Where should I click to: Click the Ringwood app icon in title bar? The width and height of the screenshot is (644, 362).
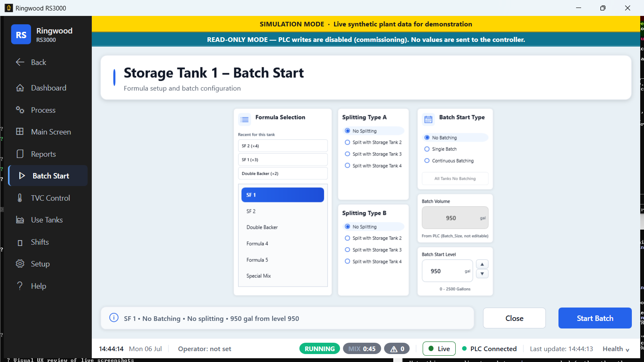(8, 8)
